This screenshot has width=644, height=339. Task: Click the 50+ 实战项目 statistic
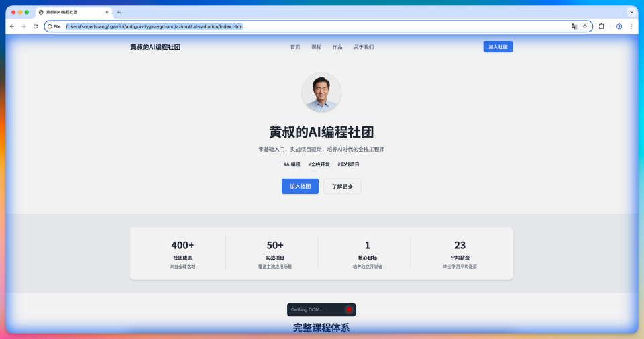275,254
